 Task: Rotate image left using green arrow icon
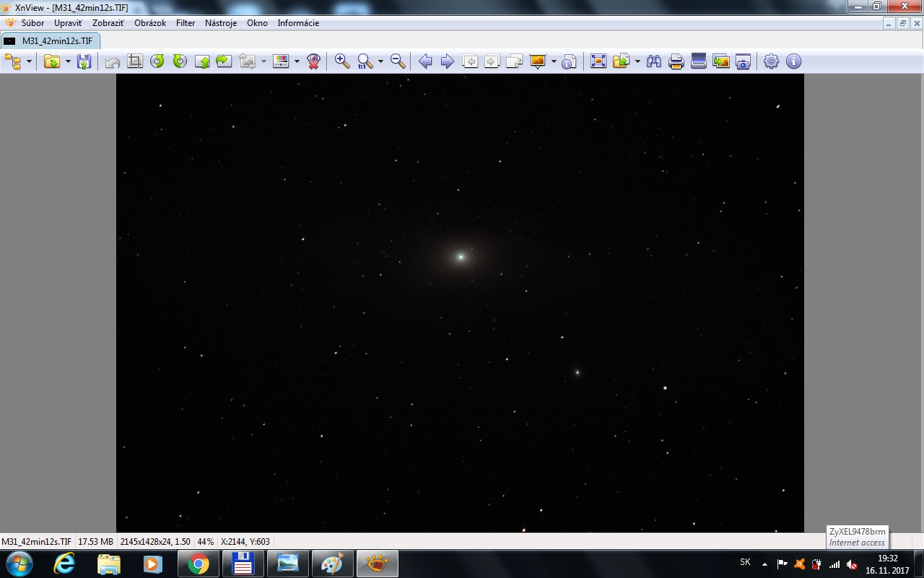pyautogui.click(x=157, y=61)
